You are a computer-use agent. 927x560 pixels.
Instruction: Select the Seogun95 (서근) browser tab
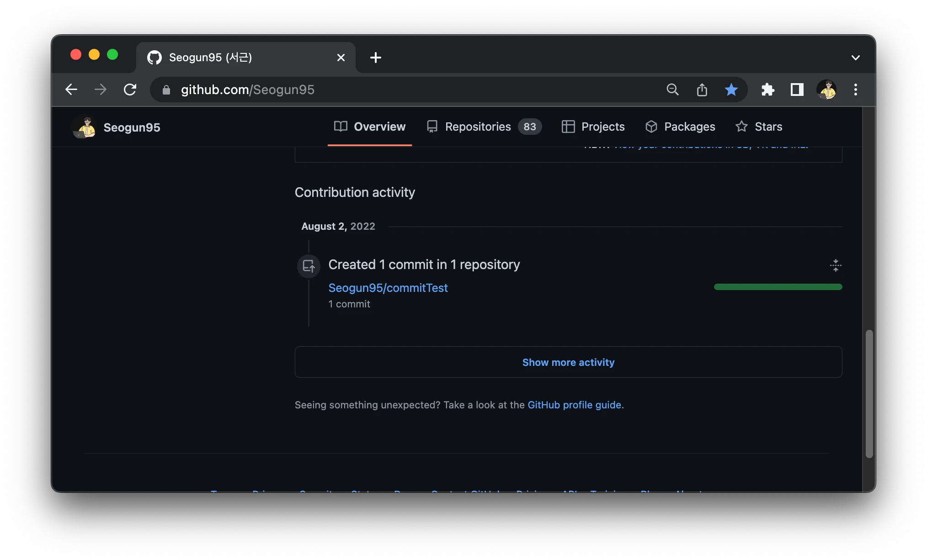click(x=246, y=58)
